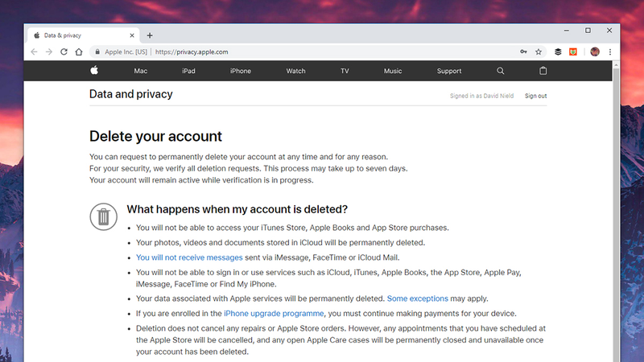Click the address bar URL privacy.apple.com
This screenshot has width=644, height=362.
click(x=192, y=52)
